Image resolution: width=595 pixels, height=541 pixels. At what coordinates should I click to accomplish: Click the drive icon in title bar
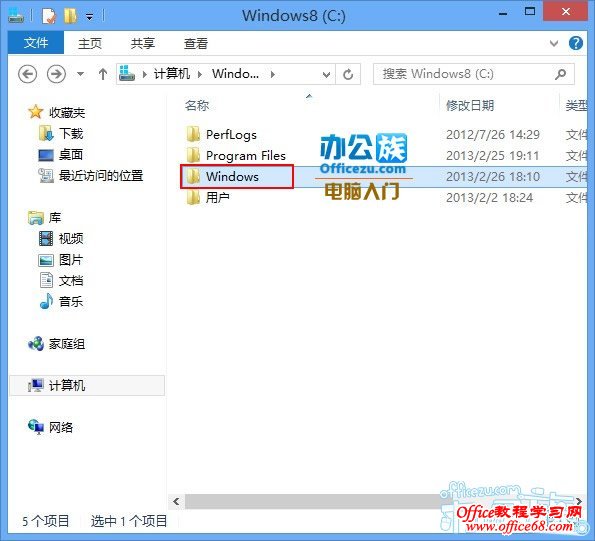(x=16, y=16)
